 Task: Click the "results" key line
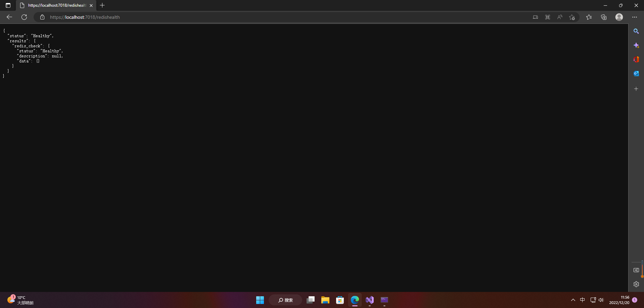[x=21, y=41]
